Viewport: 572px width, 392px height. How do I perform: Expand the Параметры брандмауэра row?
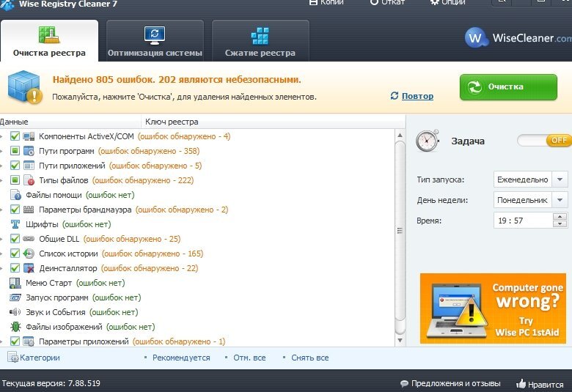click(x=1, y=210)
